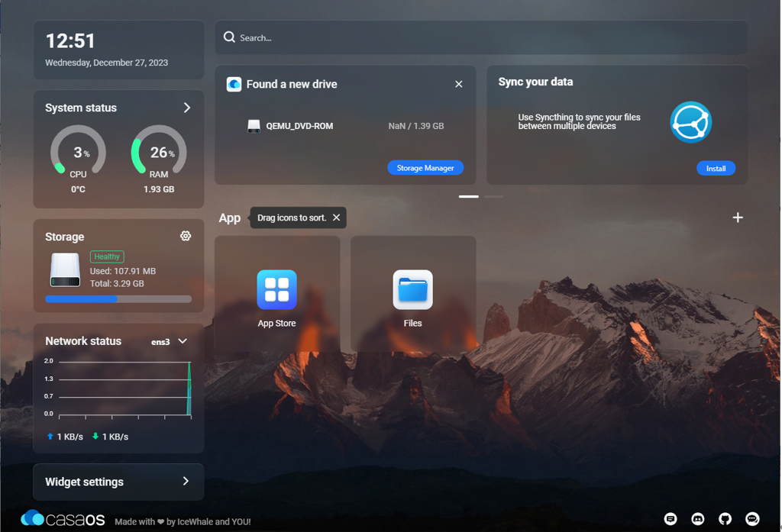Open Discord via the footer icon
This screenshot has height=532, width=782.
(697, 519)
